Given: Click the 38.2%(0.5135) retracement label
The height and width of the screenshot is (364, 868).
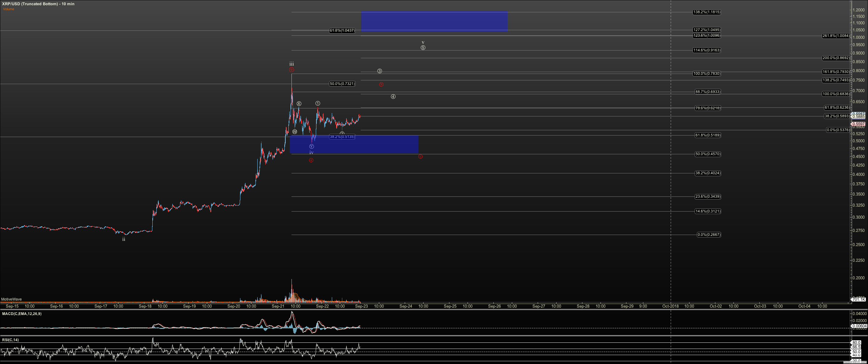Looking at the screenshot, I should pos(342,137).
